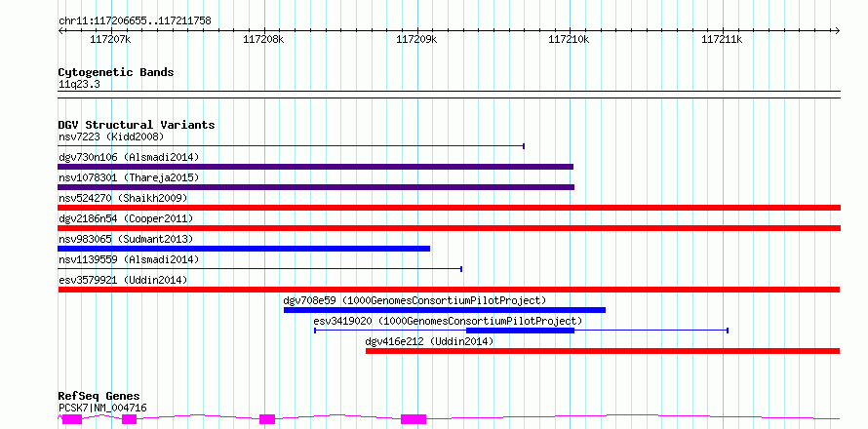Select nsv983065 (Sudmant2013) label

point(126,239)
